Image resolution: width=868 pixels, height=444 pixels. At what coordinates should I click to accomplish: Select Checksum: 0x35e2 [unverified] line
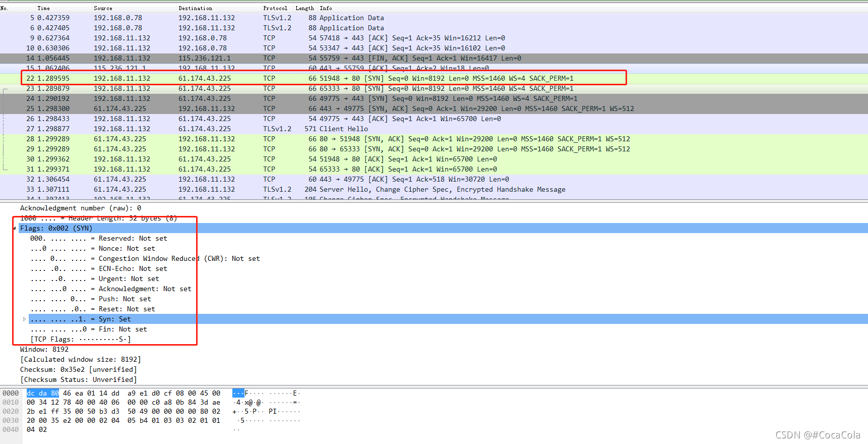(78, 369)
